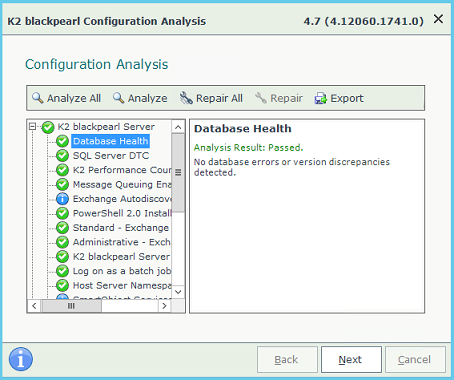
Task: Collapse the K2 blackpearl Server tree node
Action: click(32, 127)
